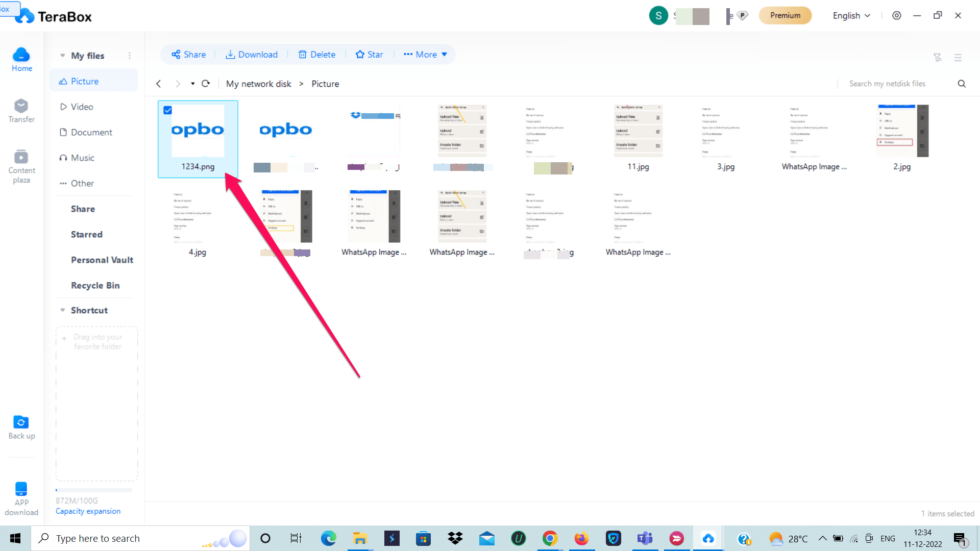This screenshot has width=980, height=551.
Task: Select Premium upgrade button
Action: coord(784,15)
